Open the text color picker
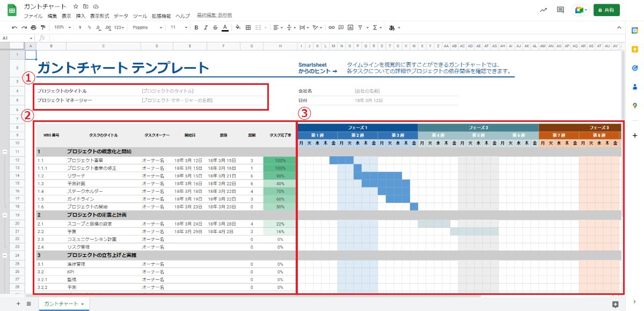This screenshot has height=311, width=644. (225, 27)
